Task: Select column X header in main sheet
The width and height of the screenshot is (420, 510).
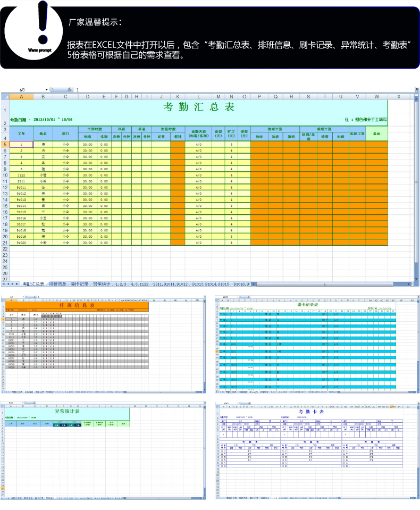Action: click(399, 97)
